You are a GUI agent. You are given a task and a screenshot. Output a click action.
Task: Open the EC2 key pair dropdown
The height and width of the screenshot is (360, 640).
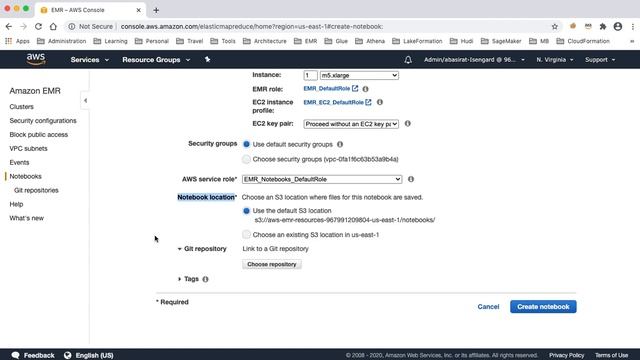coord(351,124)
